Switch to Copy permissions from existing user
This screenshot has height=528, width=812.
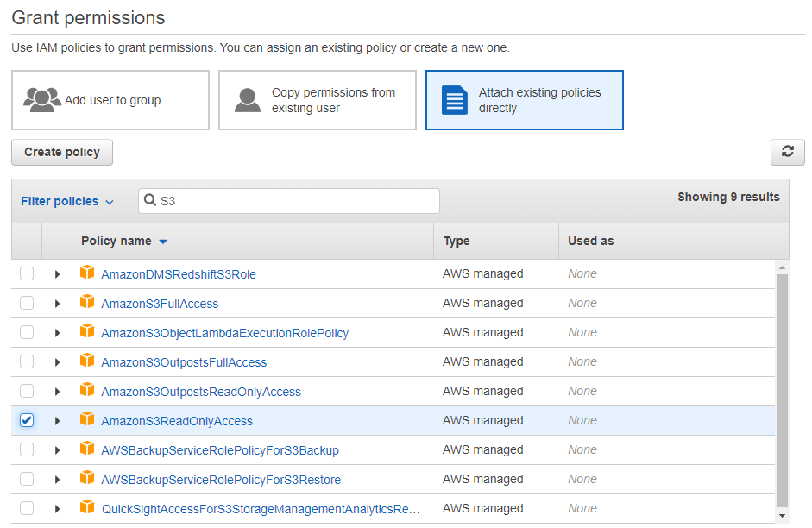[317, 100]
